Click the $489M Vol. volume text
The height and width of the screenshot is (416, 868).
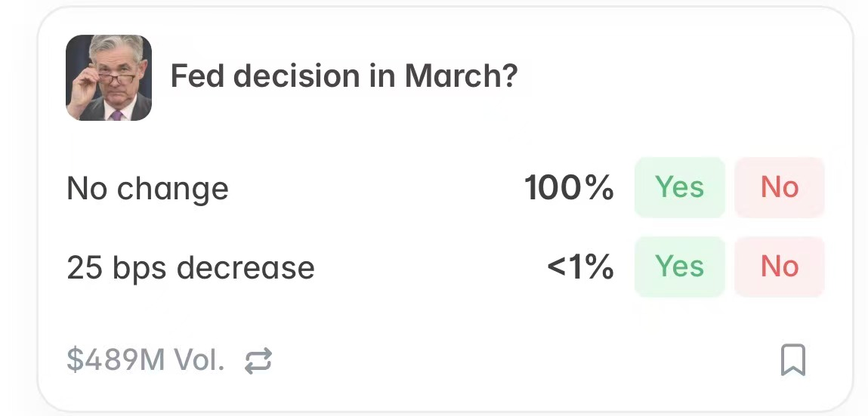pos(146,360)
